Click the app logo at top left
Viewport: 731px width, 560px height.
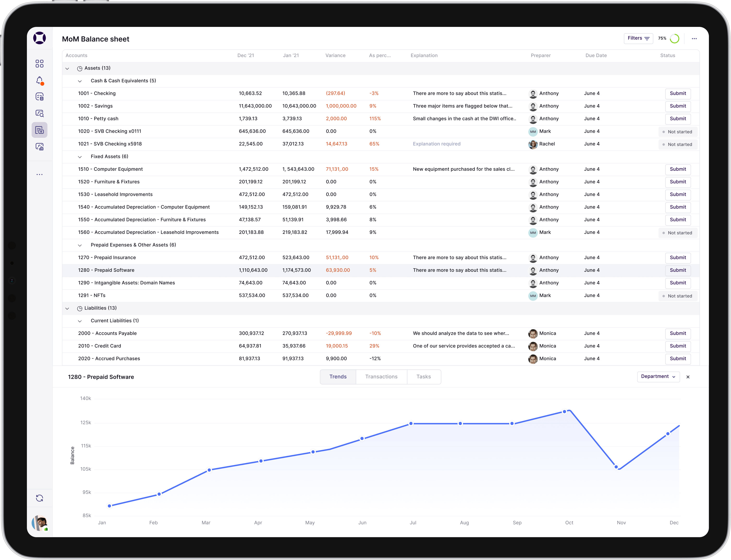(39, 38)
